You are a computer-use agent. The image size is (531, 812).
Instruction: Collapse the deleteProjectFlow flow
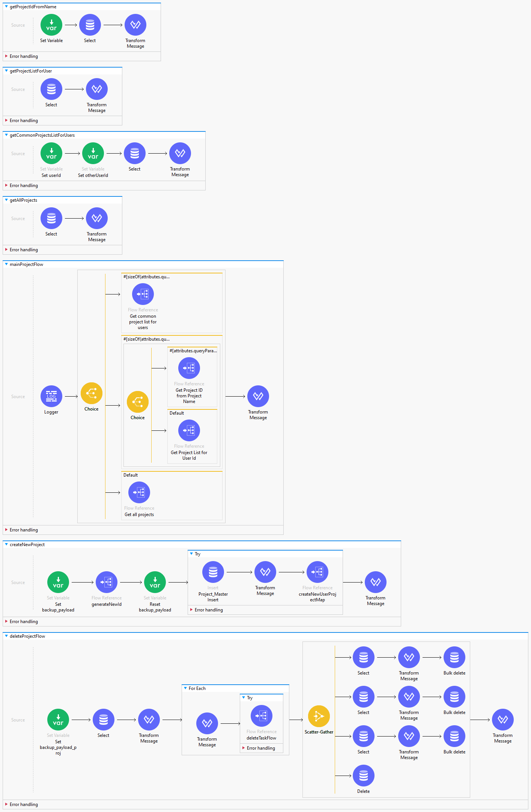coord(6,636)
